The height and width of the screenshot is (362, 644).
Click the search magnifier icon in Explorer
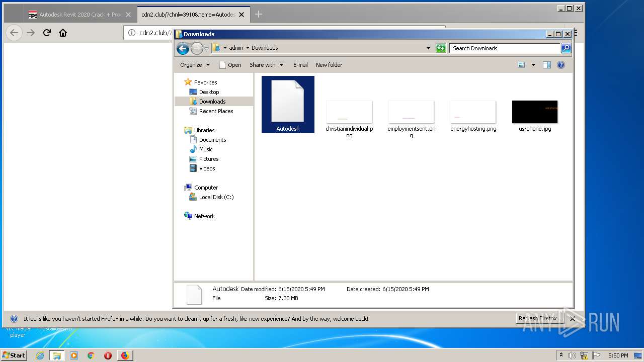[x=566, y=48]
